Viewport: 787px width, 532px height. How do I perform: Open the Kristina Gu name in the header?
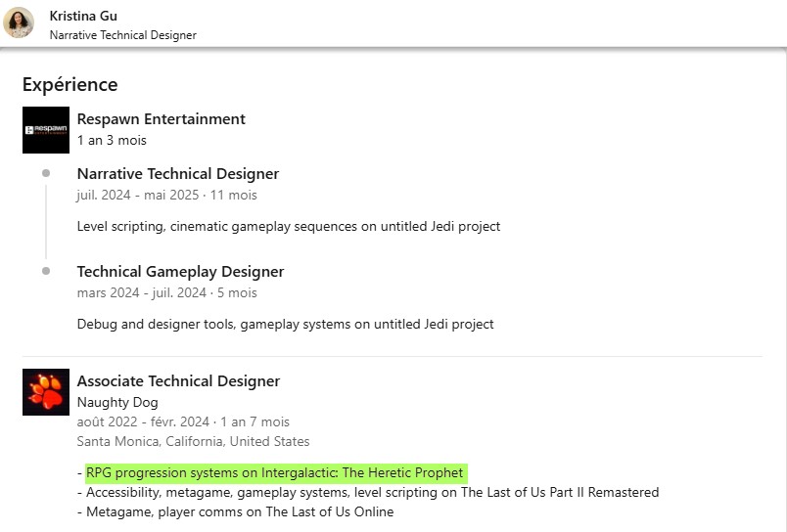[x=83, y=16]
